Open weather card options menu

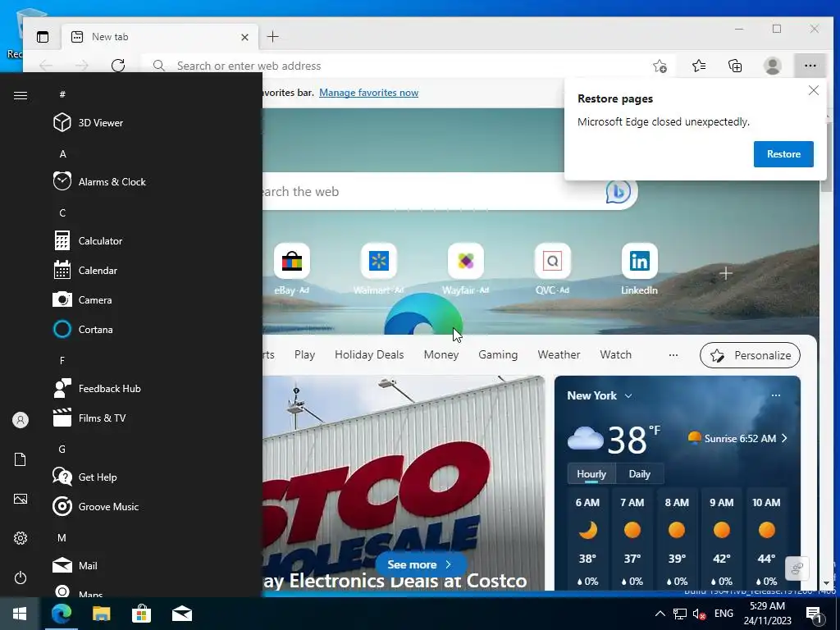(x=776, y=395)
